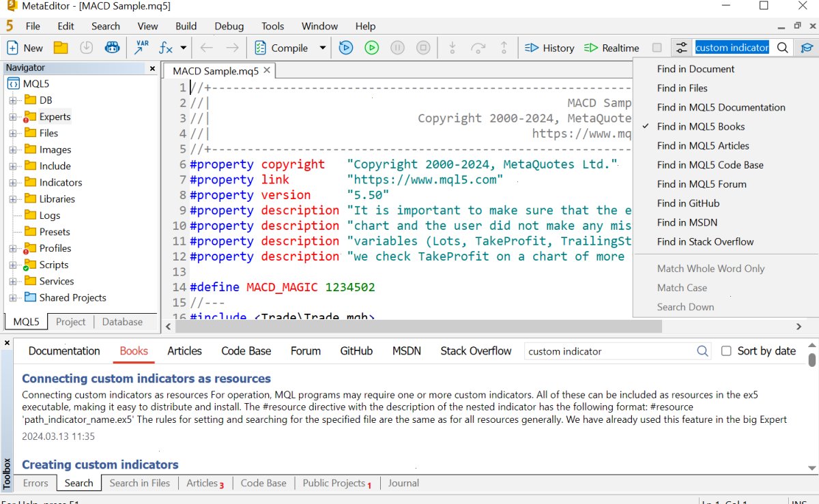
Task: Select Find in MQL5 Documentation option
Action: coord(721,107)
